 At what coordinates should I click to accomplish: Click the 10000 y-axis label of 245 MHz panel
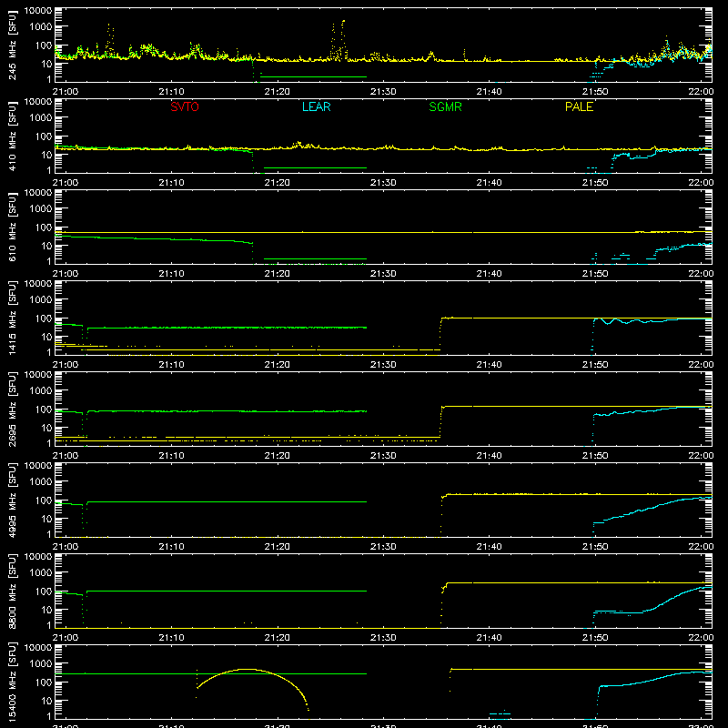(38, 11)
